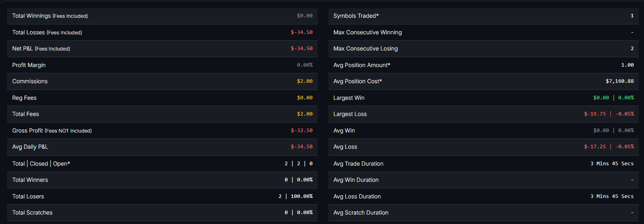The width and height of the screenshot is (644, 224).
Task: Select the Avg Position Cost value $7,160.88
Action: (x=620, y=81)
